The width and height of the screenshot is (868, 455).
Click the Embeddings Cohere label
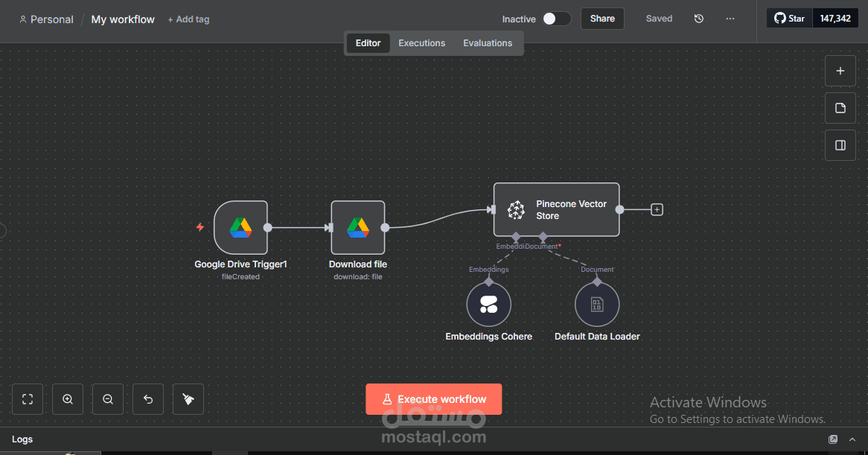489,337
